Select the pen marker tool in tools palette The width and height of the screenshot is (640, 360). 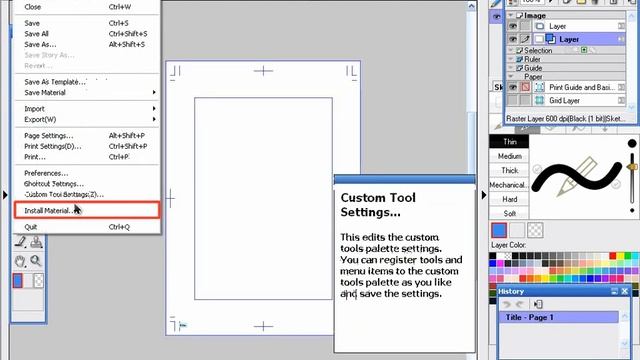(20, 242)
